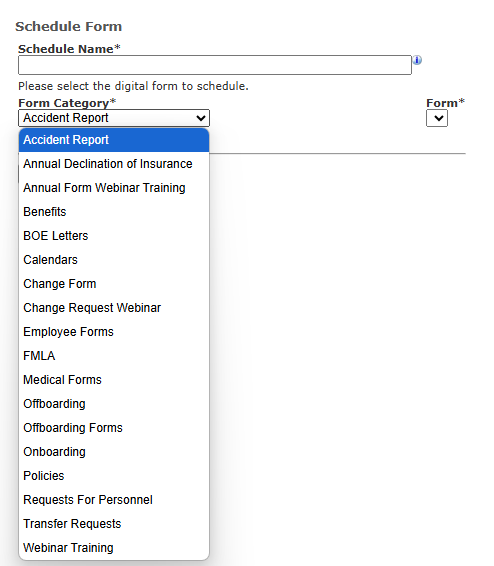The image size is (494, 566).
Task: Click the Schedule Name text field
Action: click(215, 65)
